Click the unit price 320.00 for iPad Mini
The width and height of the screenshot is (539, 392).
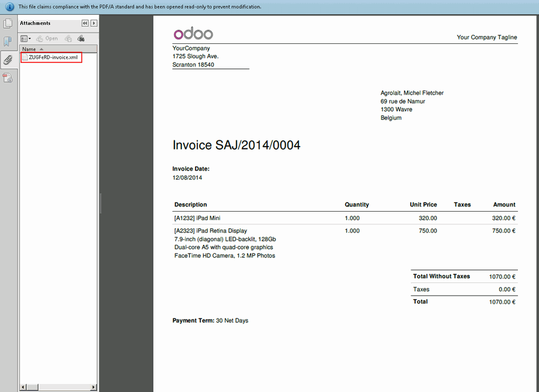[x=428, y=218]
